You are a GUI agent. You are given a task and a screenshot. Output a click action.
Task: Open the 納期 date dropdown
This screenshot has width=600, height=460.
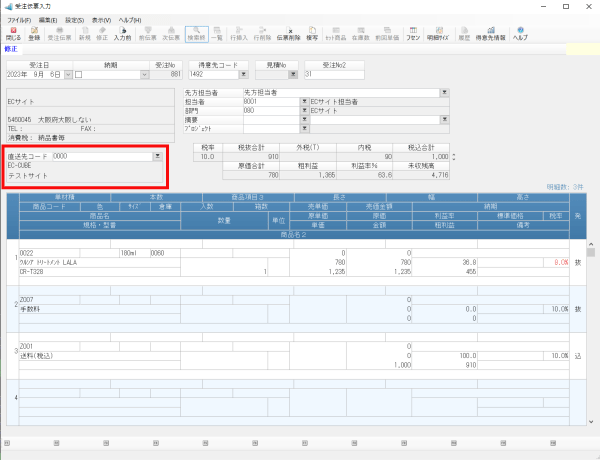(145, 75)
